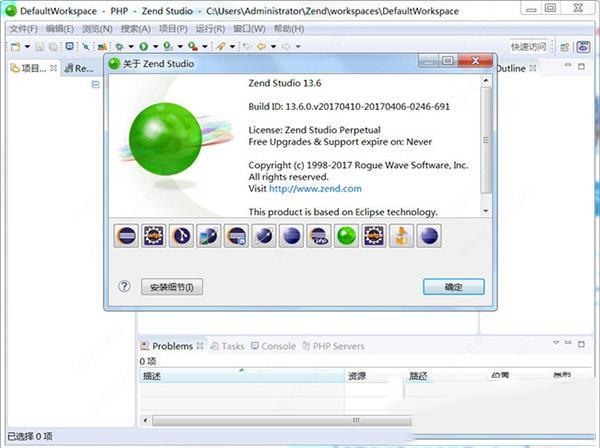Open the terminal monitor toolbar icon

pos(69,46)
